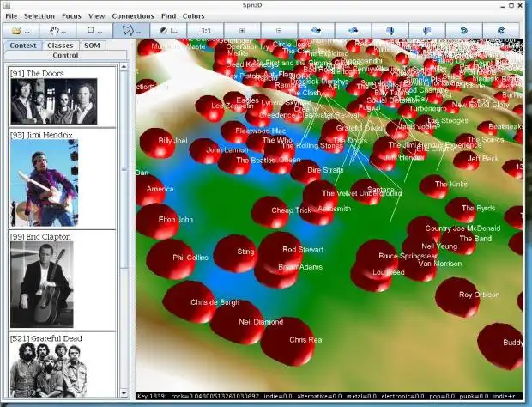Click the first blue downward arrow tilt button
Viewport: 532px width, 407px height.
pos(390,31)
